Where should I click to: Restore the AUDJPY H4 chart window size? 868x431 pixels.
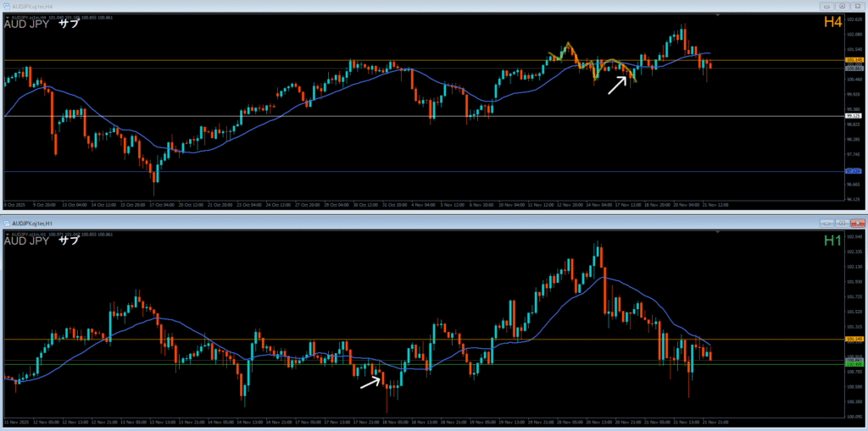tap(842, 6)
